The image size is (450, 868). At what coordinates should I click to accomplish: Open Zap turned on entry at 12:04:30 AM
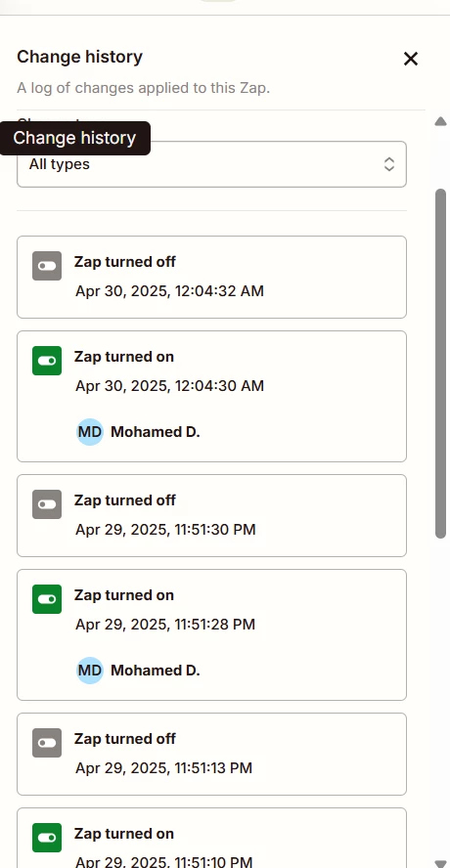[x=211, y=396]
